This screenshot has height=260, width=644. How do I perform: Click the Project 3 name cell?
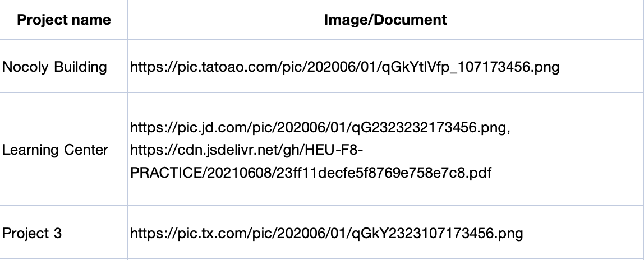point(32,233)
